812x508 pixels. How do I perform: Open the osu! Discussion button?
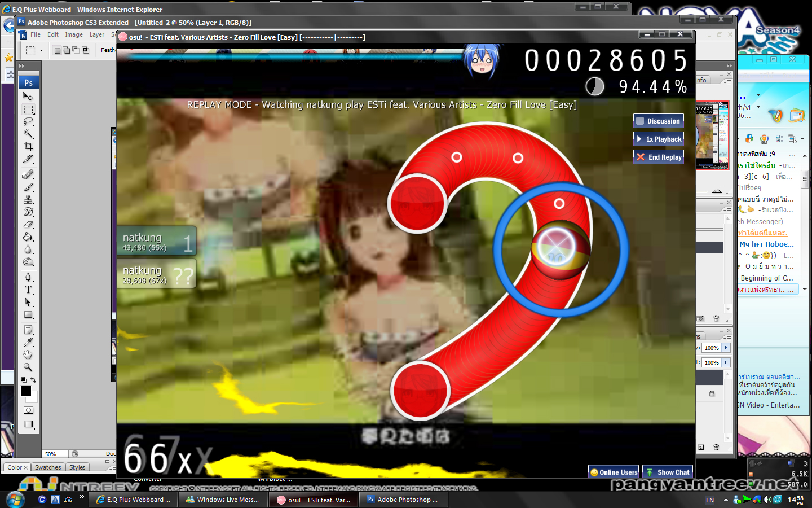point(659,121)
